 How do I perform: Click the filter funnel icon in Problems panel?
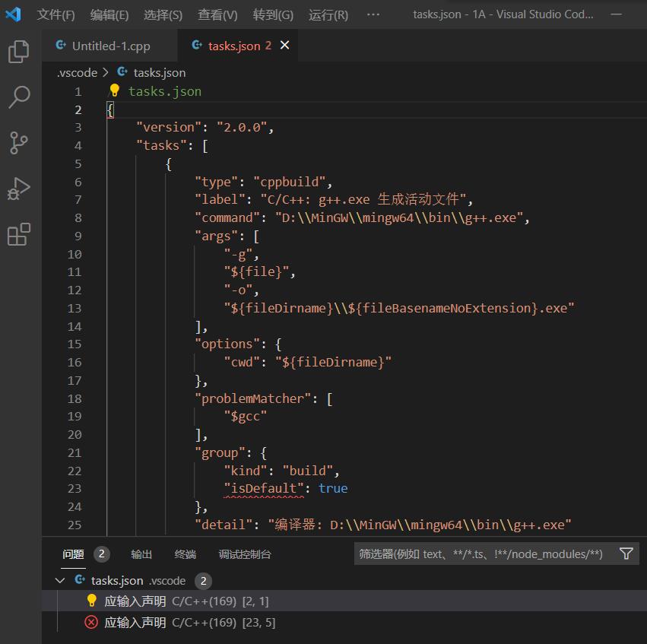tap(626, 554)
